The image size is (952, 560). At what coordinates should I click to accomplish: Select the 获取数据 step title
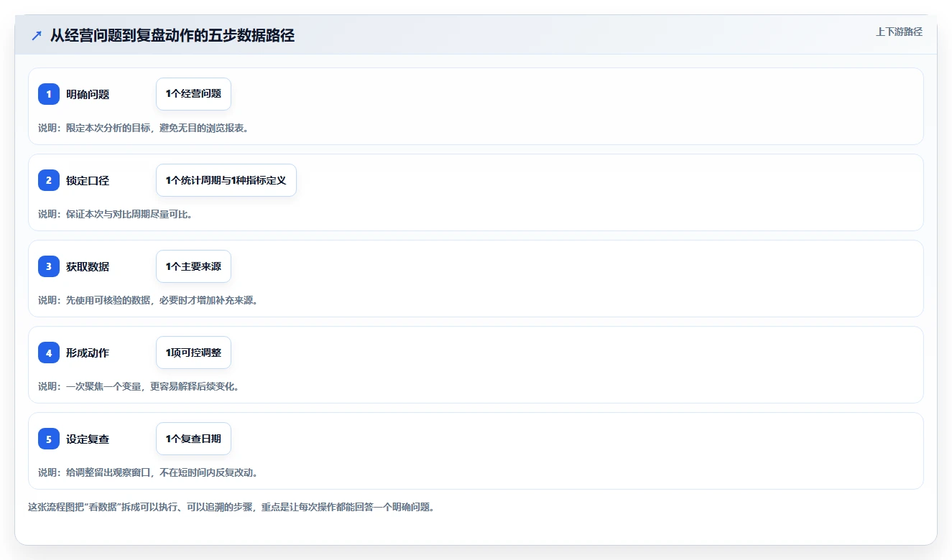(88, 266)
